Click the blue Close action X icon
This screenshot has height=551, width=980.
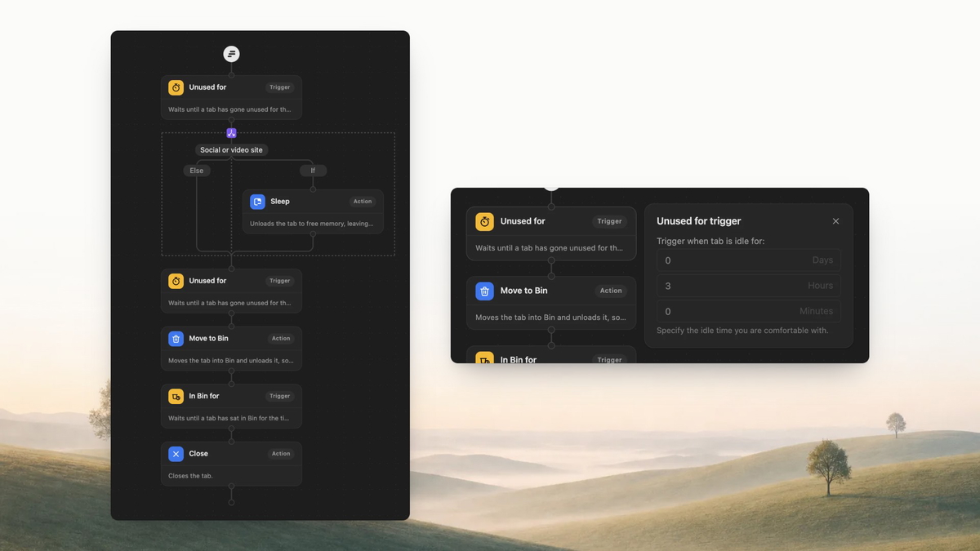(x=176, y=454)
